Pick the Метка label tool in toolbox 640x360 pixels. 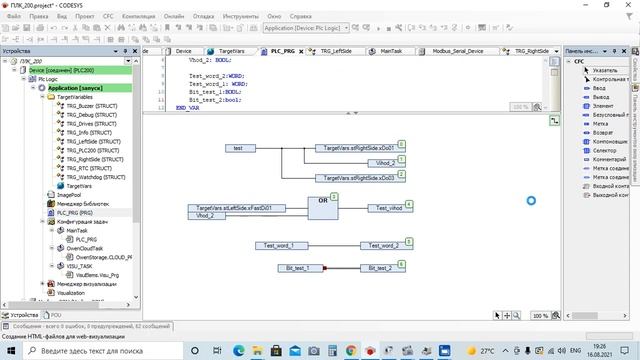pyautogui.click(x=596, y=124)
